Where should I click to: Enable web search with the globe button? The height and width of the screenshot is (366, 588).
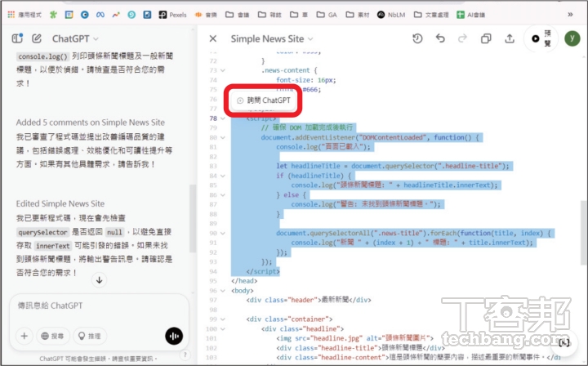(x=53, y=336)
